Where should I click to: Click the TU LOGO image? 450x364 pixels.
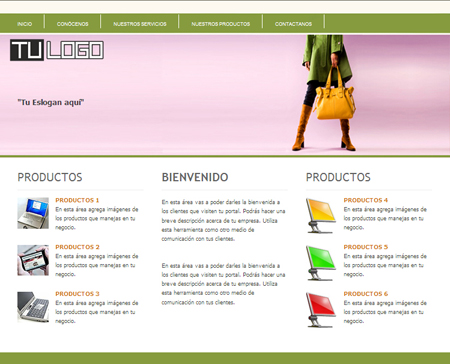point(57,50)
